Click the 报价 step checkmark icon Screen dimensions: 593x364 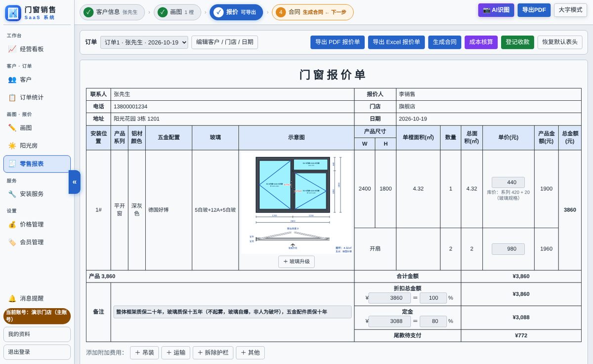pyautogui.click(x=218, y=12)
